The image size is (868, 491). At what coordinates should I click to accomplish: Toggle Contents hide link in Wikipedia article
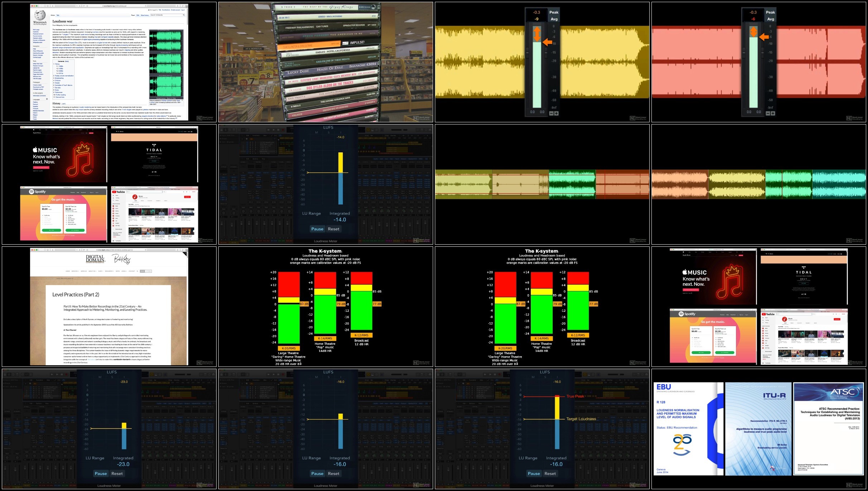pos(67,61)
